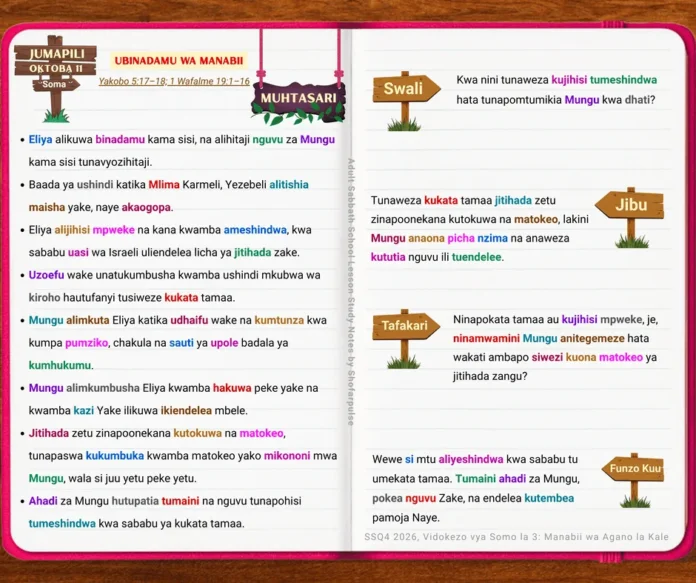The height and width of the screenshot is (583, 696).
Task: Click the purple word "Ahadi" in last bullet
Action: click(43, 501)
